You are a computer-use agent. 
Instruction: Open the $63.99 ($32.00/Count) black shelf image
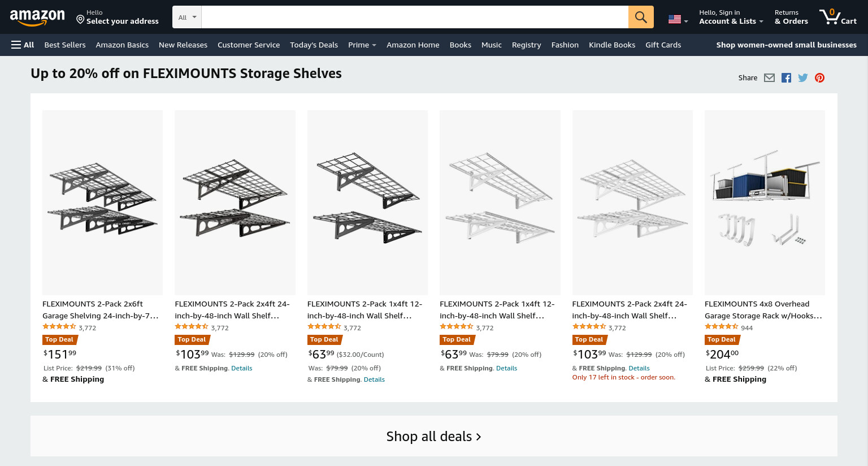[367, 202]
